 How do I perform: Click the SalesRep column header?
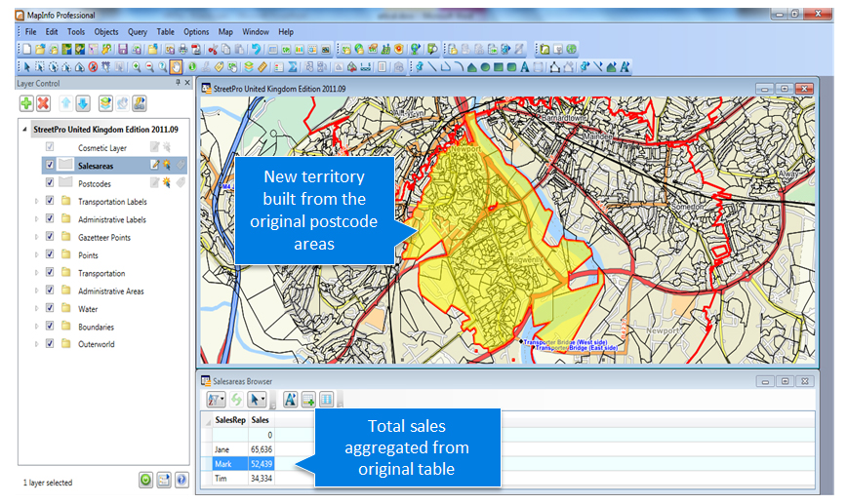230,420
